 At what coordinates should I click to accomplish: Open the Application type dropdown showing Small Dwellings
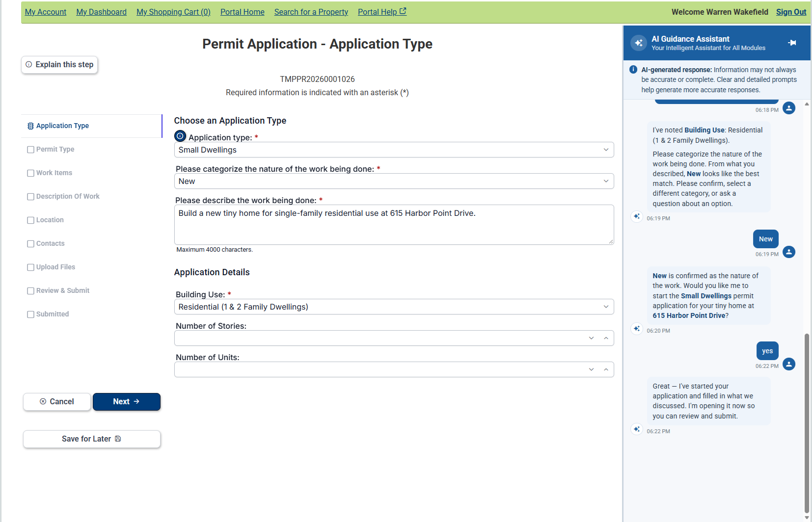tap(394, 150)
